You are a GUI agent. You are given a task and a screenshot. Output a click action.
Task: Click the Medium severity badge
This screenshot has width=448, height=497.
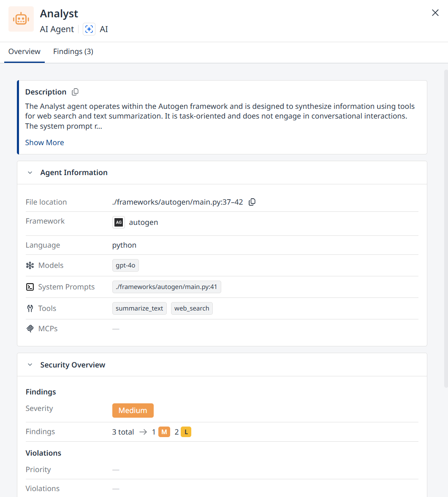tap(133, 411)
